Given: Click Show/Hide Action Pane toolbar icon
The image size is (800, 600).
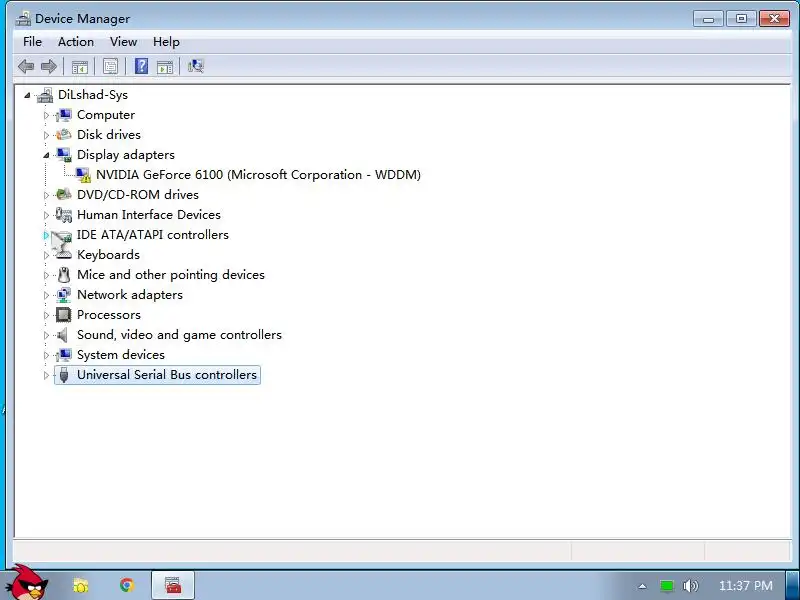Looking at the screenshot, I should point(165,66).
